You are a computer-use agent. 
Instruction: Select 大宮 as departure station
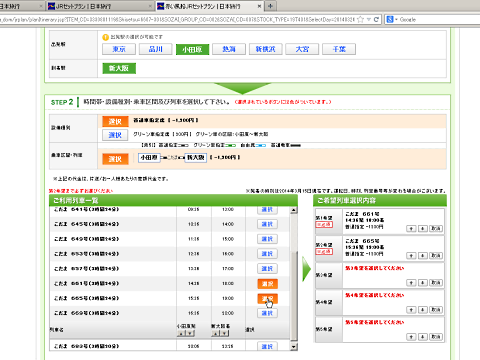tap(302, 49)
